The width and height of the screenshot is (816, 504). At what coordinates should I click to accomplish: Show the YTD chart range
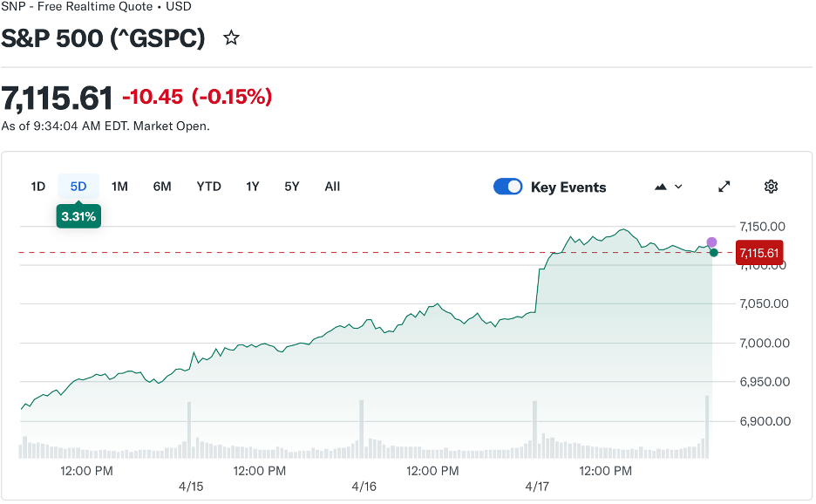[x=208, y=187]
